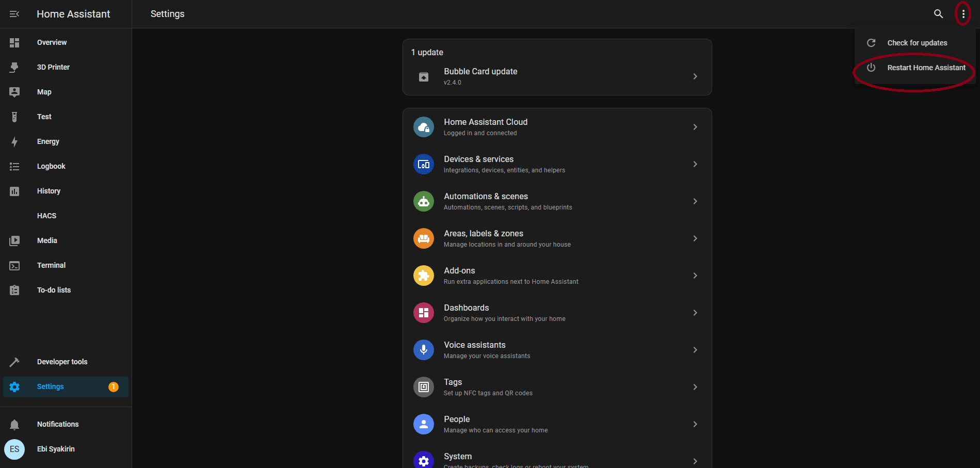This screenshot has width=980, height=468.
Task: Open Automations & scenes settings
Action: (486, 197)
